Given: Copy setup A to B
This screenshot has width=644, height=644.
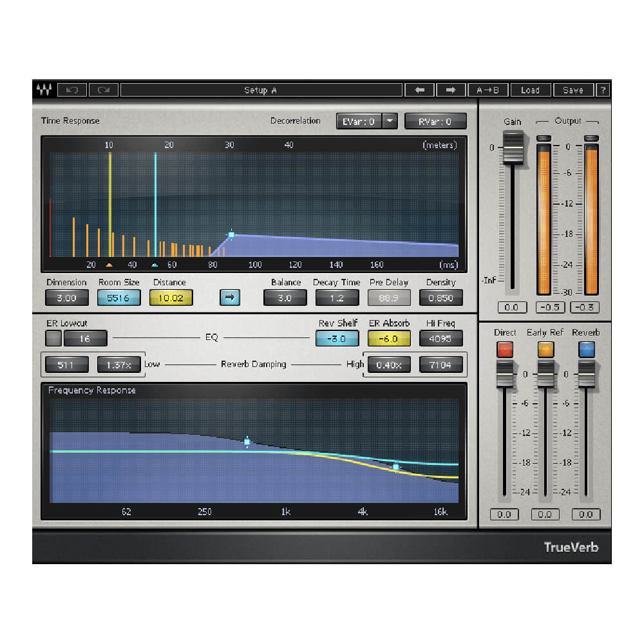Looking at the screenshot, I should pyautogui.click(x=488, y=90).
